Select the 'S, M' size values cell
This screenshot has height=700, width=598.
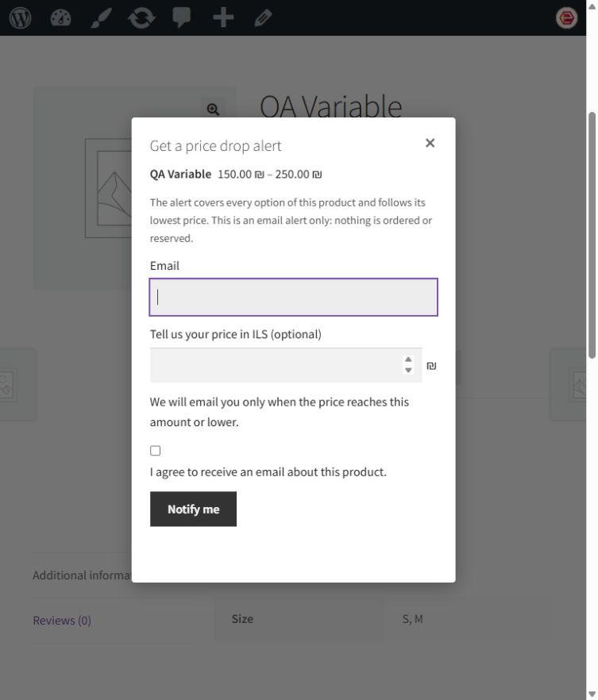click(469, 619)
